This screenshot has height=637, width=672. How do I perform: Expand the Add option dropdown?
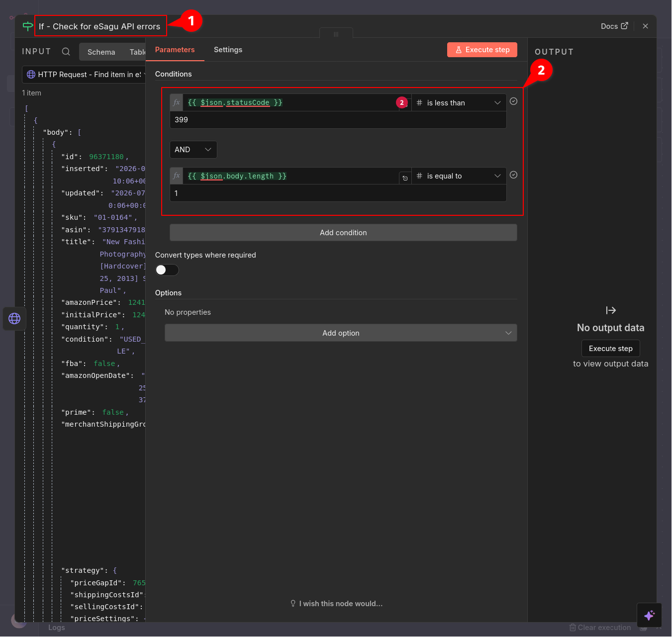341,333
